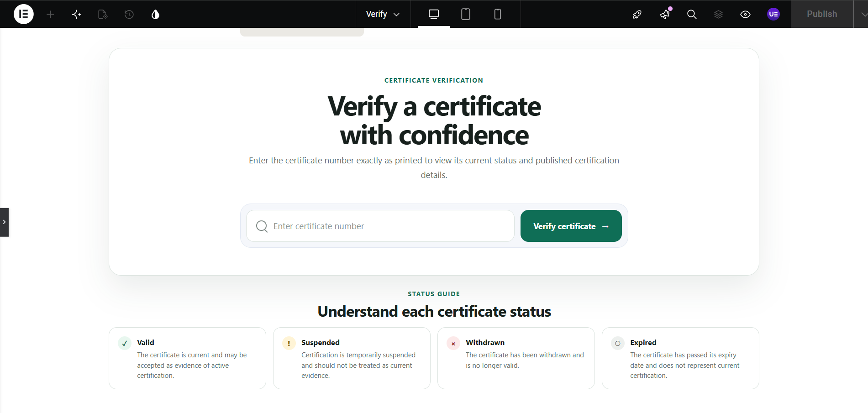This screenshot has height=413, width=868.
Task: Select the Withdrawn card title
Action: pos(485,342)
